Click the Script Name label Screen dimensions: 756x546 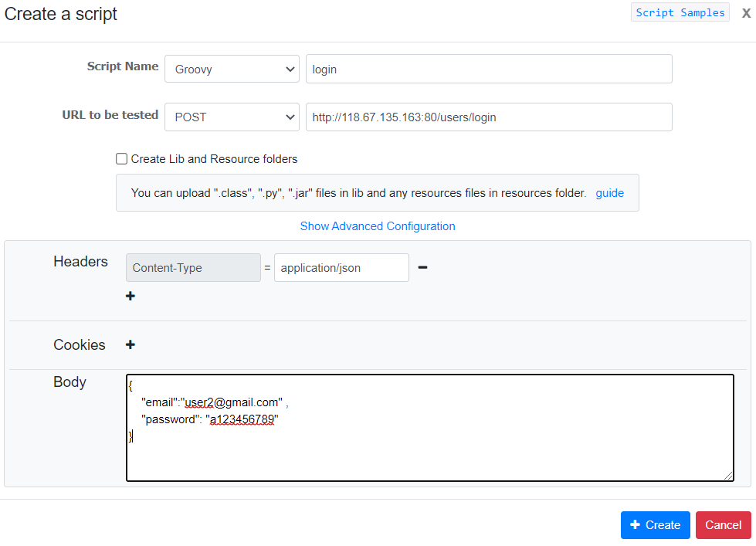pyautogui.click(x=123, y=66)
